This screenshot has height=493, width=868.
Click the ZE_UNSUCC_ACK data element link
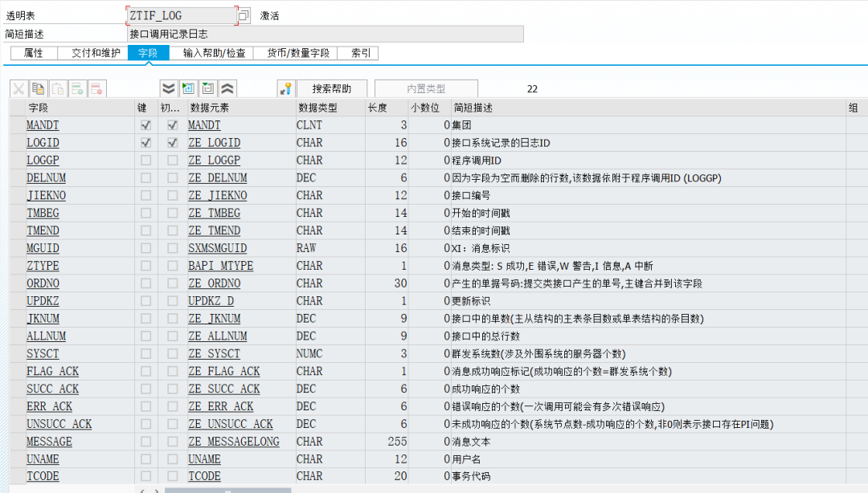point(231,424)
